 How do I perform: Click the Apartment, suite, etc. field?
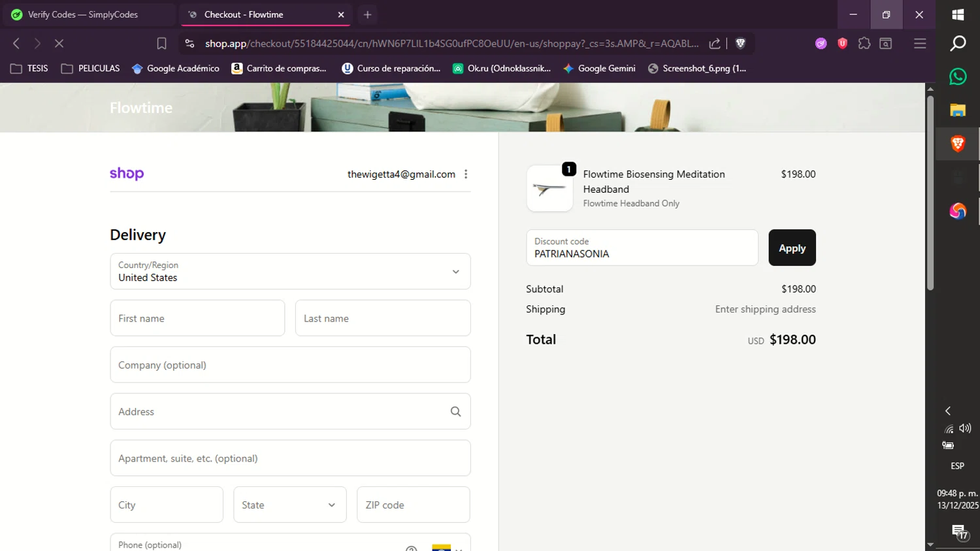pyautogui.click(x=290, y=458)
